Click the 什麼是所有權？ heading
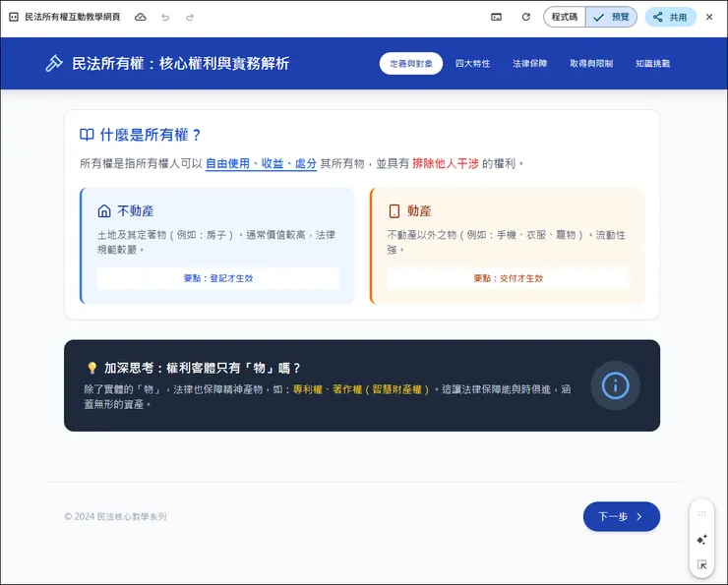Screen dimensions: 728x585 152,135
